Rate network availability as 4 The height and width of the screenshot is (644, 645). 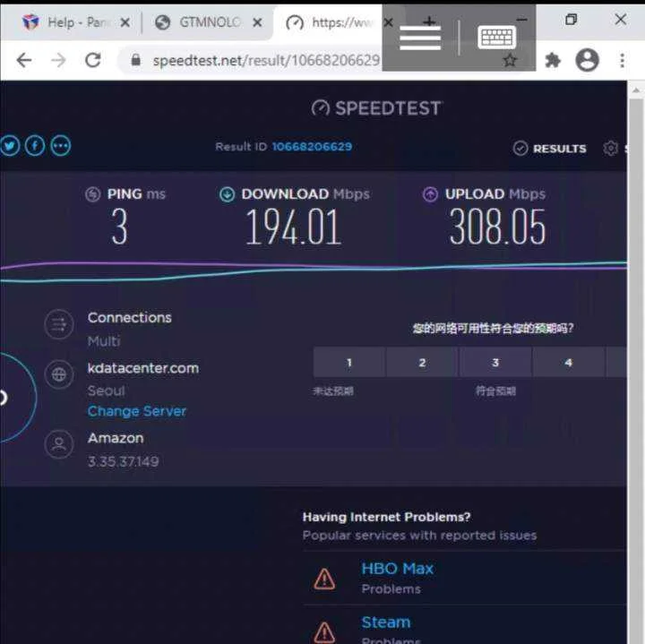coord(569,362)
